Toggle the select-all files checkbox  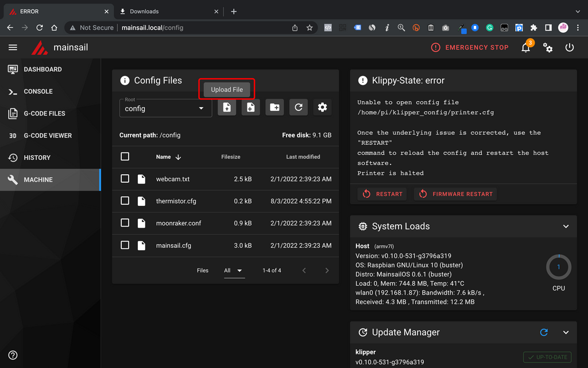click(125, 156)
